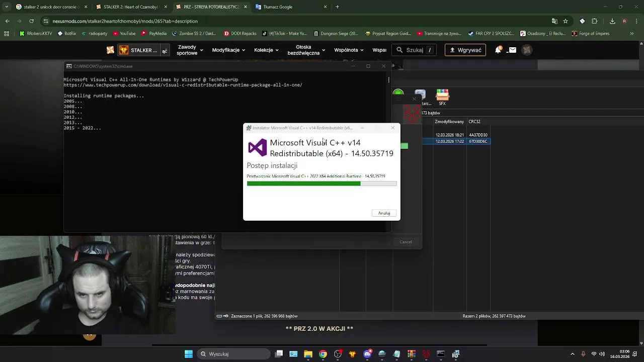The height and width of the screenshot is (362, 644).
Task: Open the Chrome apps grid in bookmarks bar
Action: [7, 34]
